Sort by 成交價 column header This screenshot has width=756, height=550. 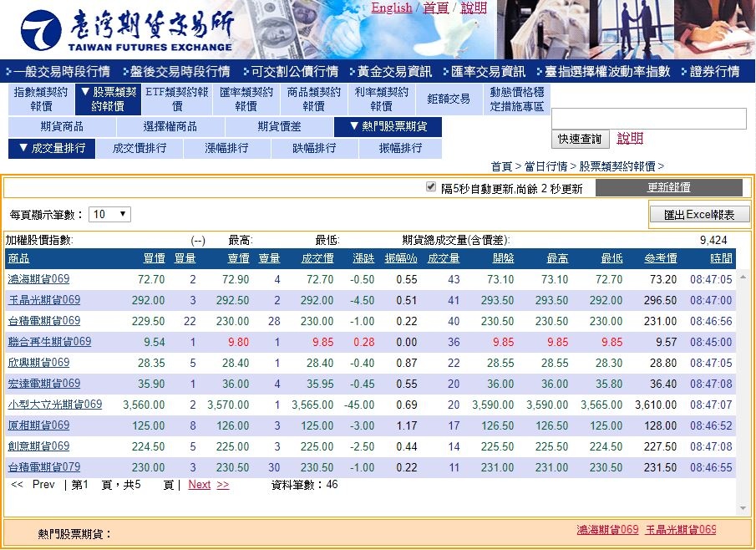(317, 258)
